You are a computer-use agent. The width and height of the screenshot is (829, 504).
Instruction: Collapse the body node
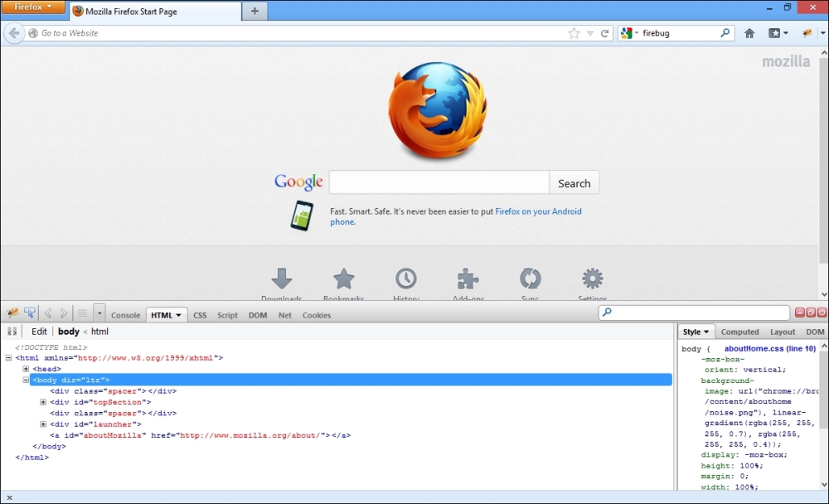click(x=26, y=380)
